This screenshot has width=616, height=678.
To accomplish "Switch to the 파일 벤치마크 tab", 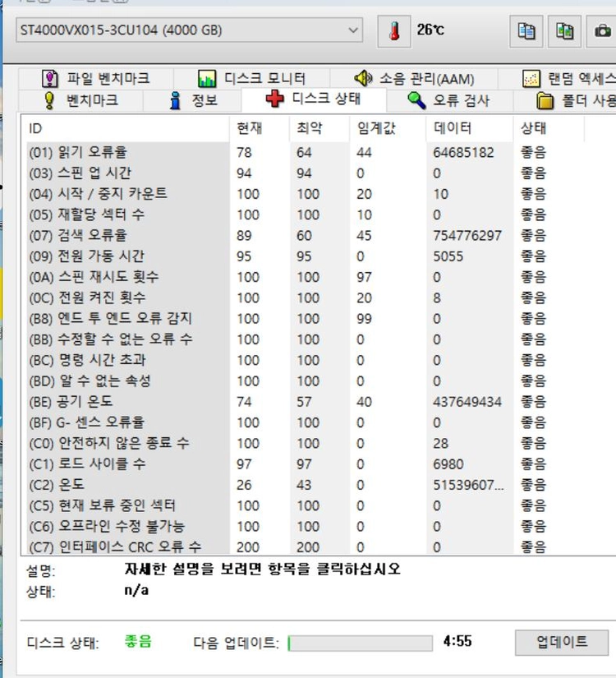I will (x=96, y=79).
